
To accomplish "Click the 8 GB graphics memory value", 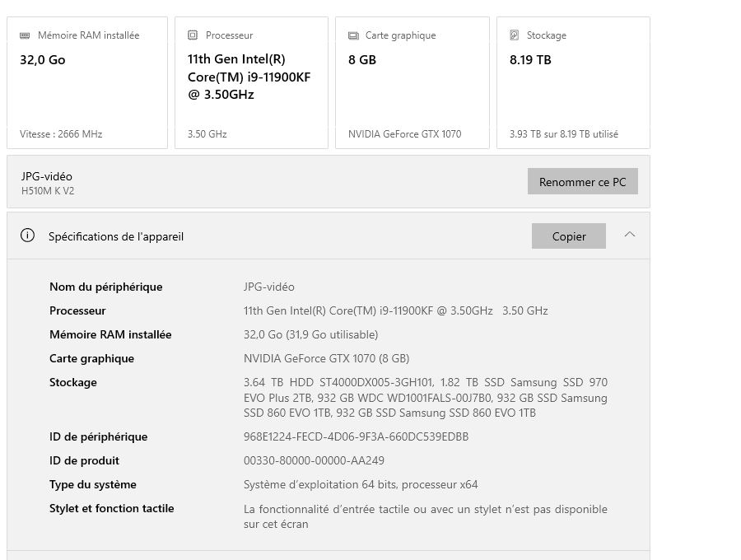I will (362, 60).
